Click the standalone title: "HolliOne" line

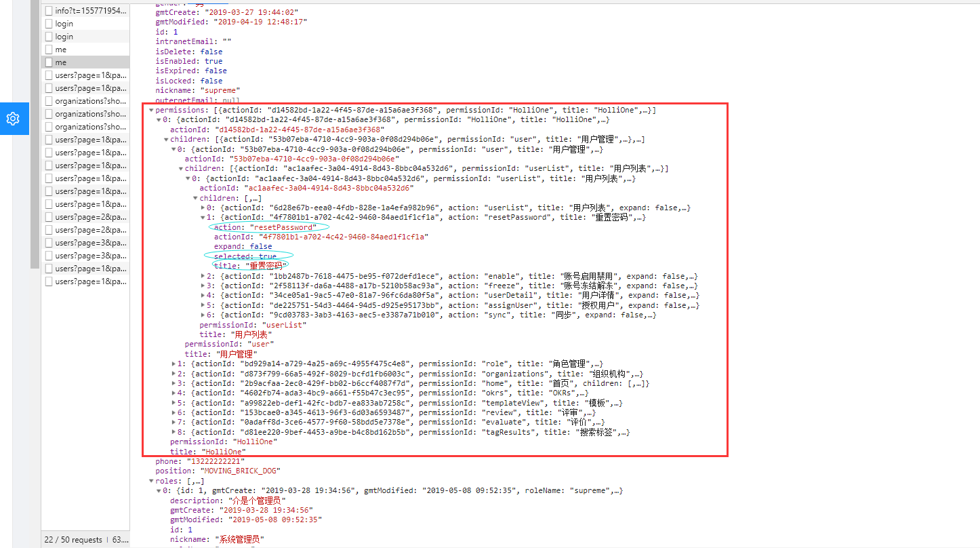tap(208, 452)
